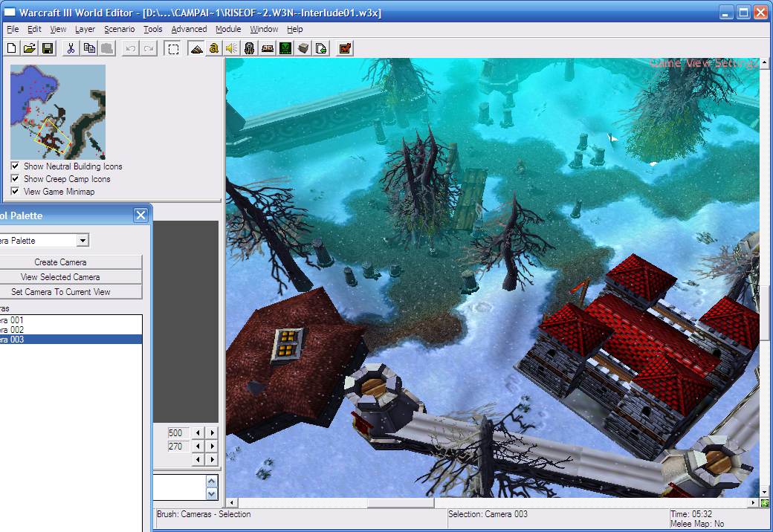This screenshot has height=532, width=773.
Task: Click the up arrow of the palette text box
Action: coord(212,481)
